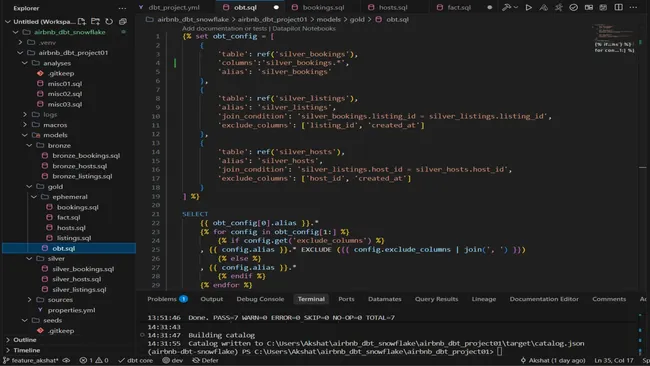650x366 pixels.
Task: Close the unsaved obt.sql tab via its dot
Action: pos(276,7)
